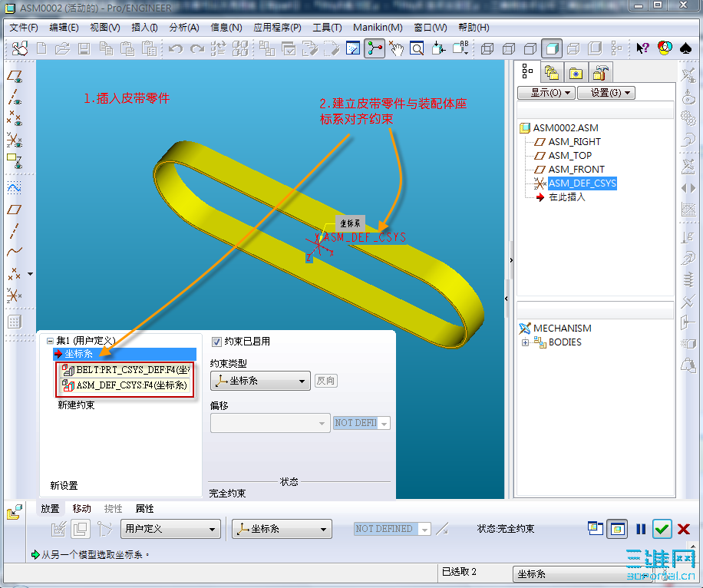Open the sketch point tool flyout arrow
The width and height of the screenshot is (703, 588).
[x=30, y=274]
